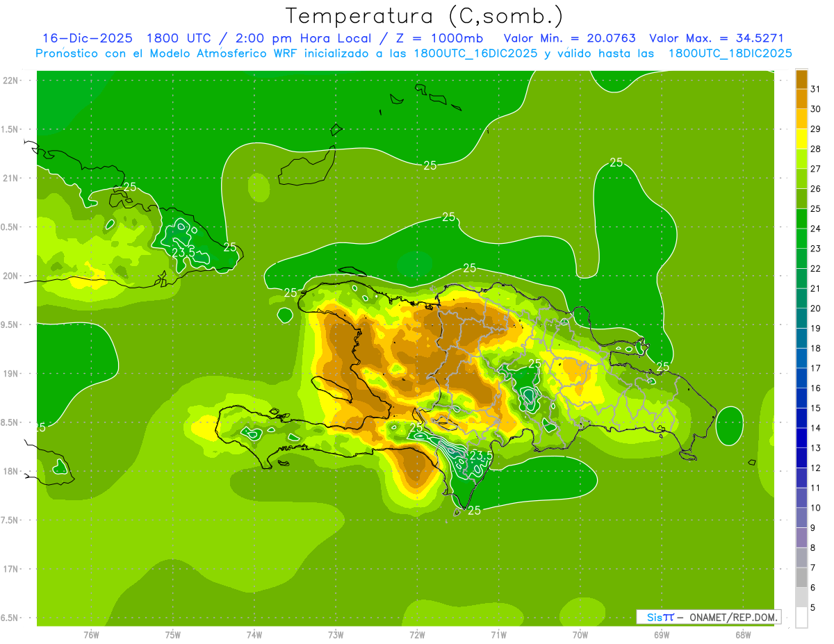Image resolution: width=834 pixels, height=644 pixels.
Task: Click the "28" label on the color bar
Action: click(816, 149)
